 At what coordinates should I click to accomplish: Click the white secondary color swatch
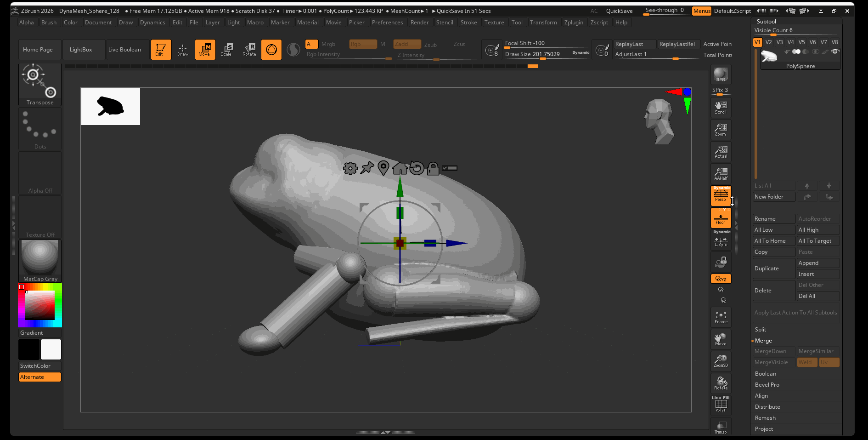click(x=51, y=349)
